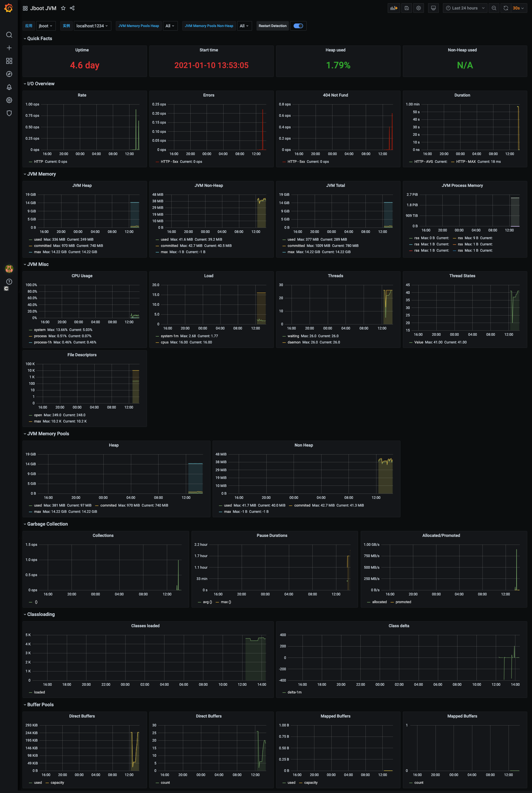
Task: Open the Configuration gear in sidebar
Action: [x=9, y=100]
